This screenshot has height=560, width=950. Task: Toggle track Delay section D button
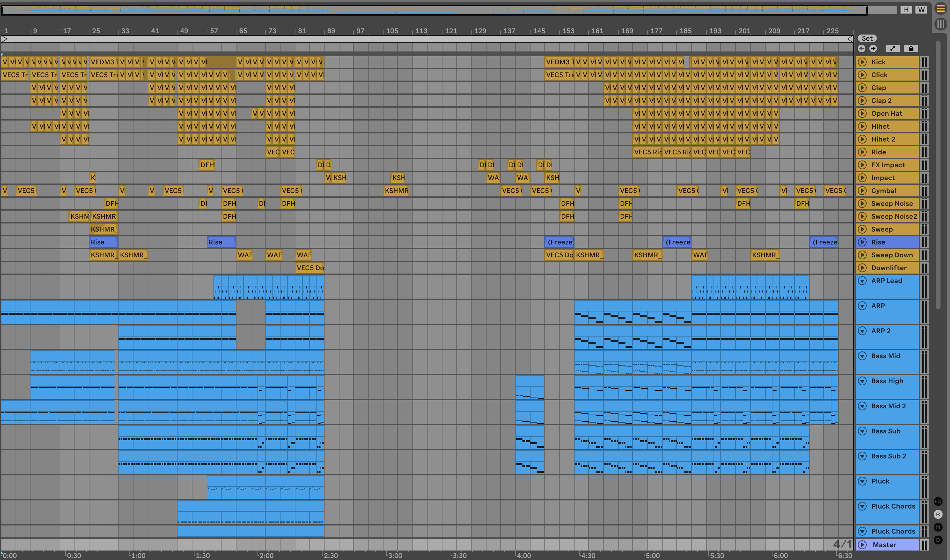click(938, 540)
